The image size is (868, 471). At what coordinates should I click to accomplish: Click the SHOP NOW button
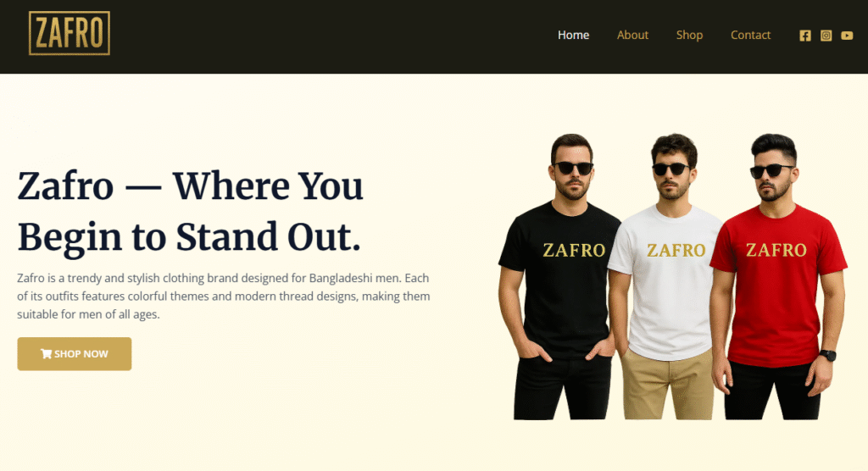75,353
